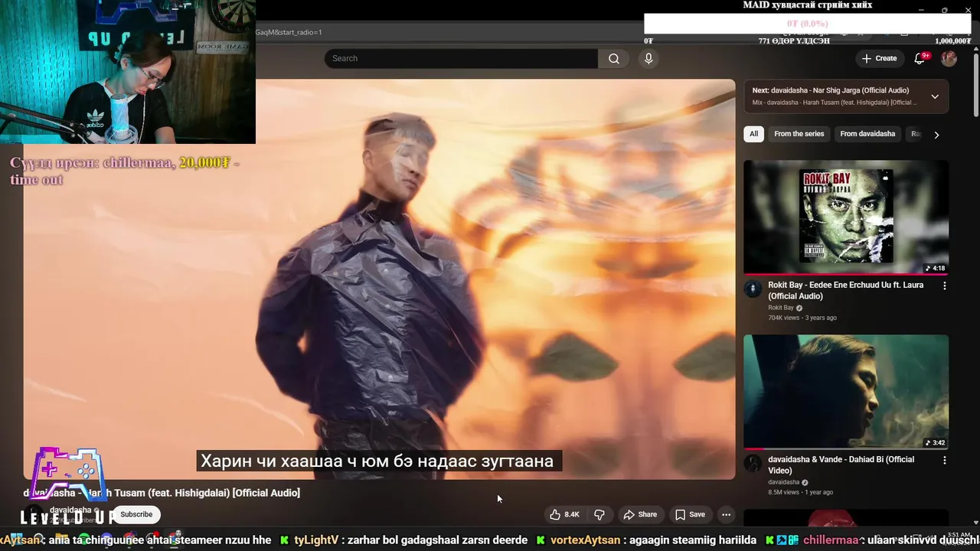The height and width of the screenshot is (551, 980).
Task: Open the account avatar menu
Action: coord(949,58)
